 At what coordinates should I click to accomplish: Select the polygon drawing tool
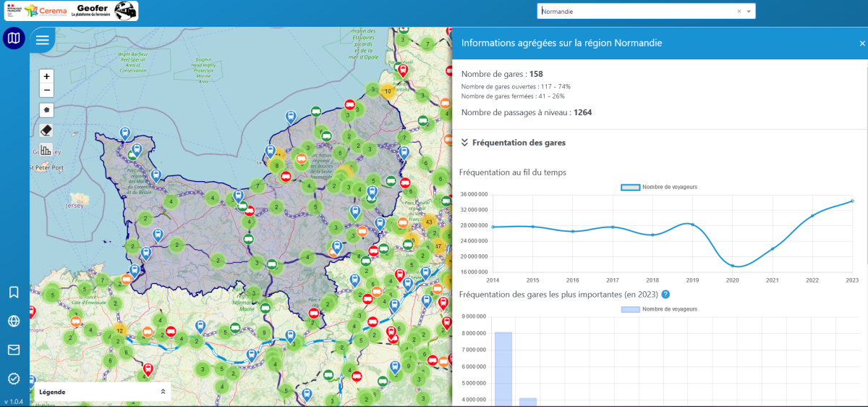point(47,110)
